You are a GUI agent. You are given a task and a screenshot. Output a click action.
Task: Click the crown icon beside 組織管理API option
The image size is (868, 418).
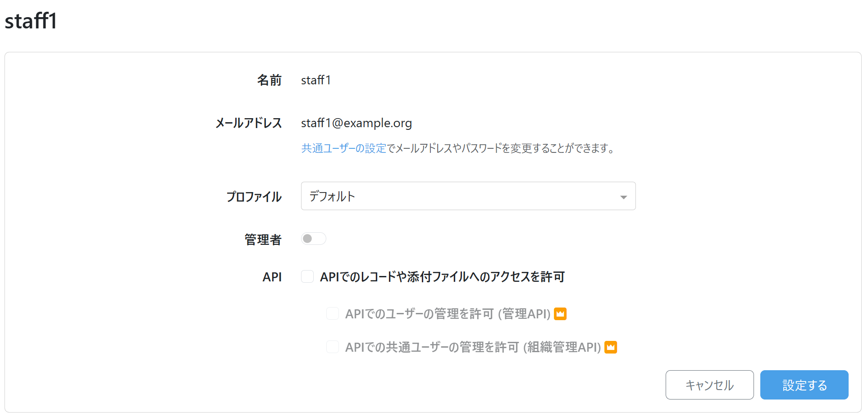pyautogui.click(x=611, y=347)
